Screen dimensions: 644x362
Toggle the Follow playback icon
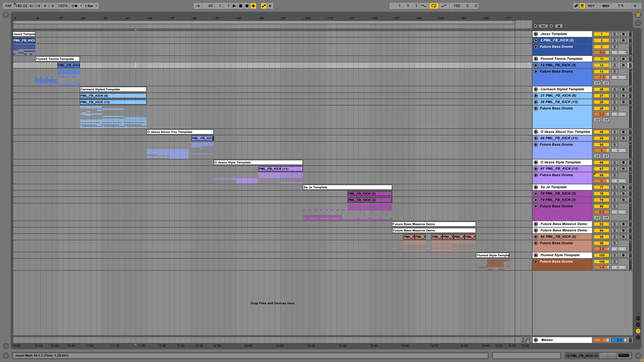pos(198,6)
